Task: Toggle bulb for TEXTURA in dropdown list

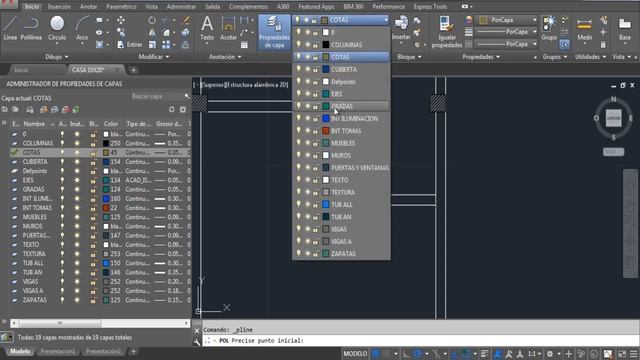Action: [298, 192]
